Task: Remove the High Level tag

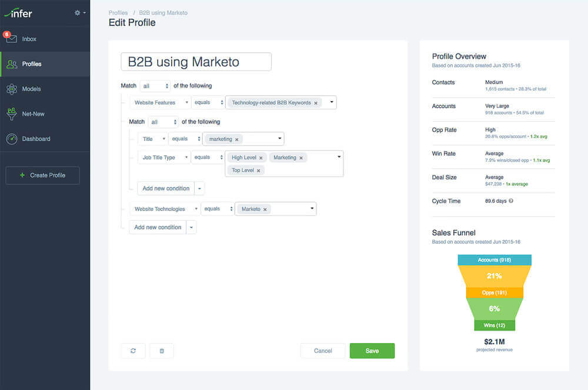Action: click(260, 158)
